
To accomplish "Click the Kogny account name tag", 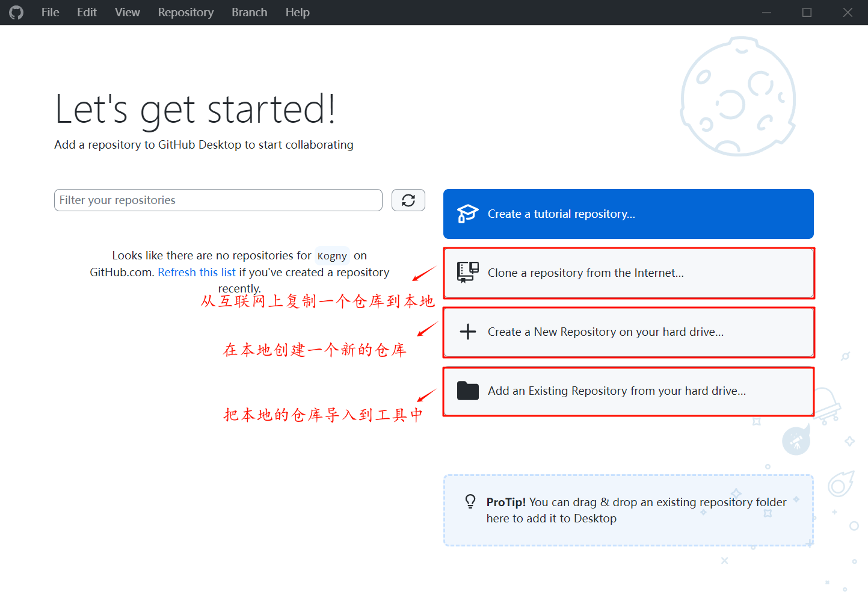I will tap(332, 256).
